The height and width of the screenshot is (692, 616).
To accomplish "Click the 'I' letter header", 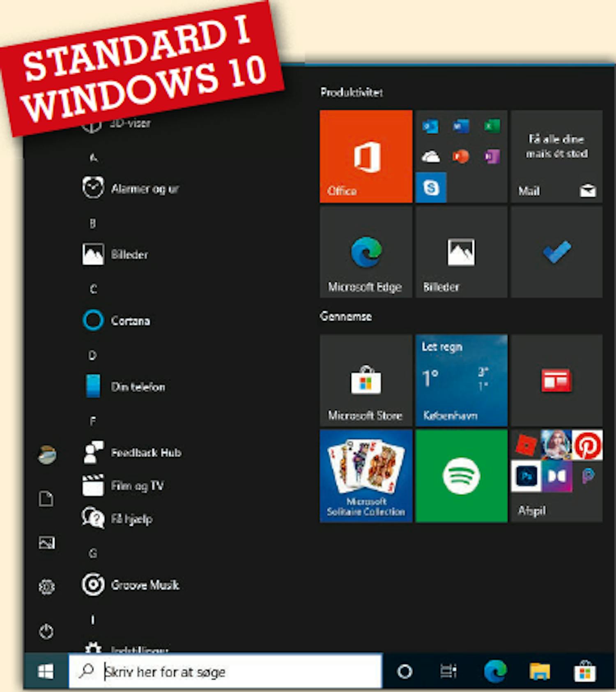I will 93,619.
